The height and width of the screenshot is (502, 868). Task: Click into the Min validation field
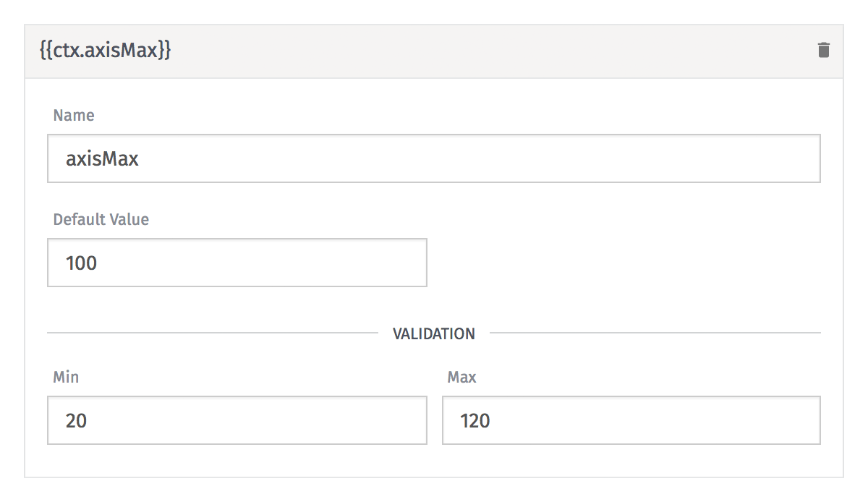pyautogui.click(x=237, y=420)
